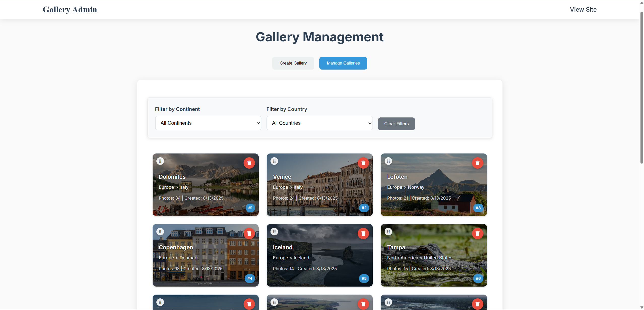The width and height of the screenshot is (644, 310).
Task: Click the Gallery Admin header title
Action: click(x=70, y=10)
